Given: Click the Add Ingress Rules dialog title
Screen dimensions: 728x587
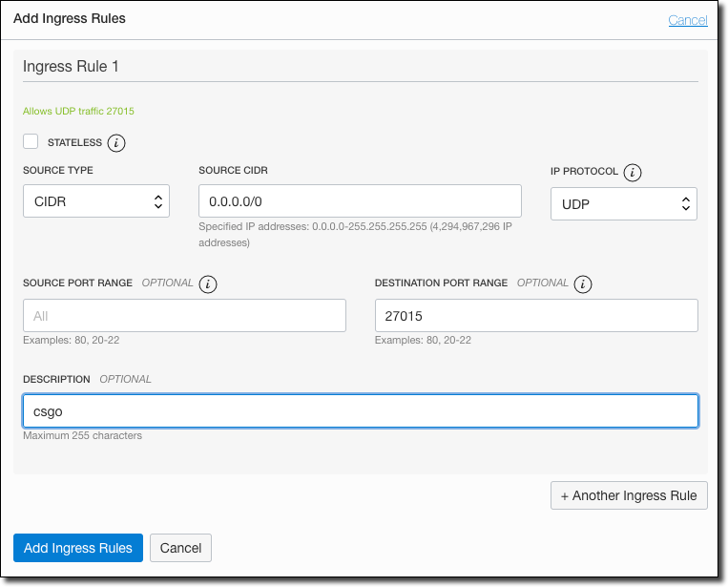Looking at the screenshot, I should click(x=70, y=18).
